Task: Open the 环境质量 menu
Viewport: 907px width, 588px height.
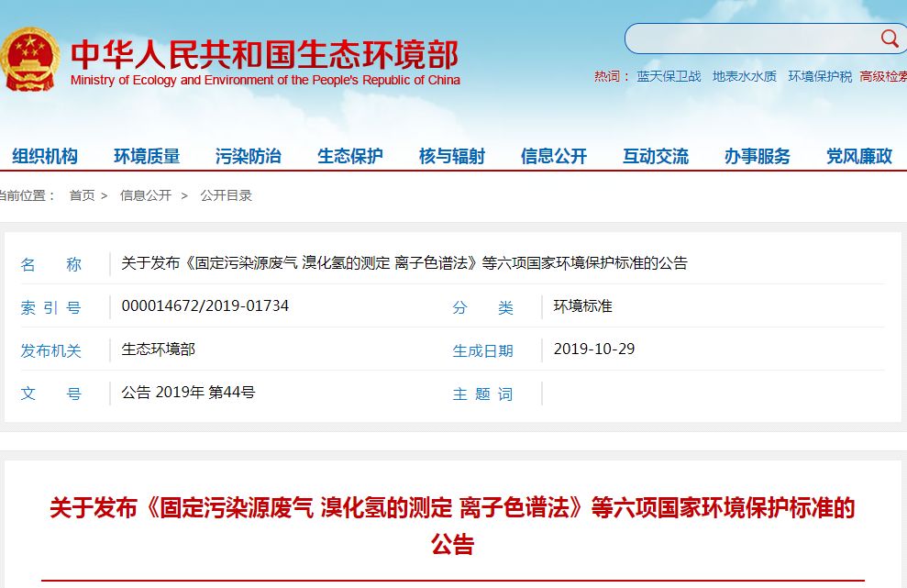Action: pyautogui.click(x=147, y=156)
